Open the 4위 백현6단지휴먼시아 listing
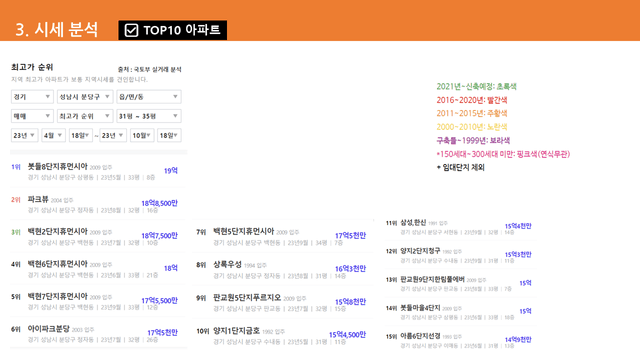The image size is (640, 360). point(98,269)
